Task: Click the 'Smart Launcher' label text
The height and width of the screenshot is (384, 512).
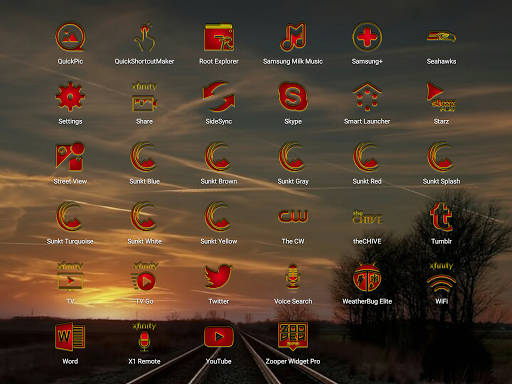Action: tap(367, 121)
